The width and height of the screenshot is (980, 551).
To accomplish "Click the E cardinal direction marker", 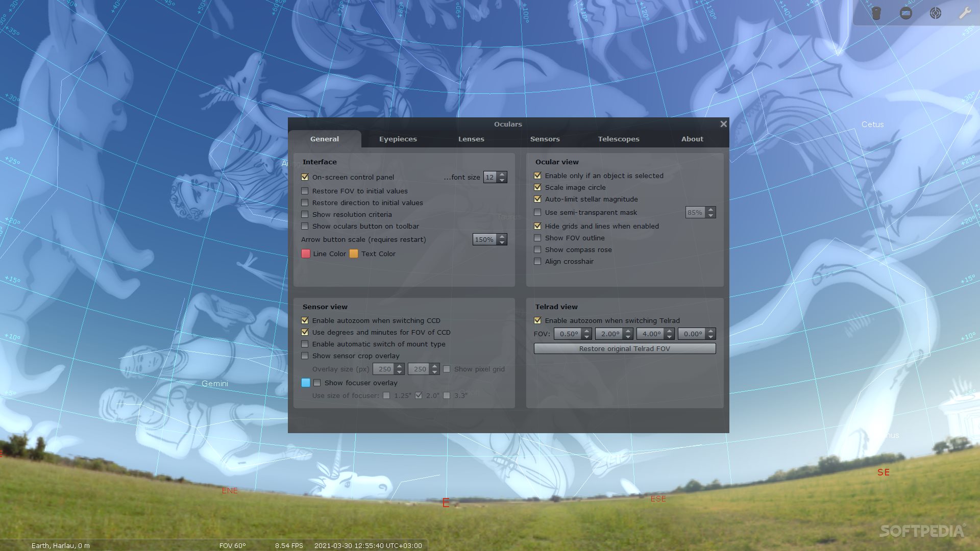I will (446, 503).
